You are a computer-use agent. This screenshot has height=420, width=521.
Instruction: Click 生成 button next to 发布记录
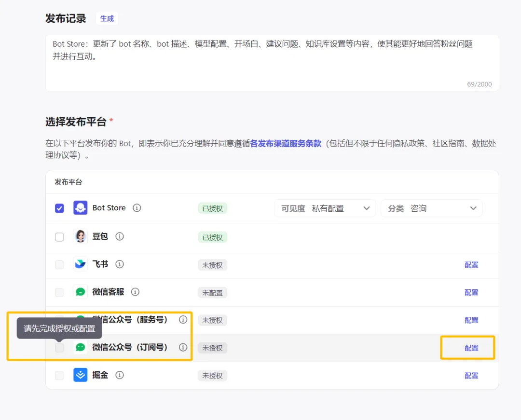click(107, 19)
